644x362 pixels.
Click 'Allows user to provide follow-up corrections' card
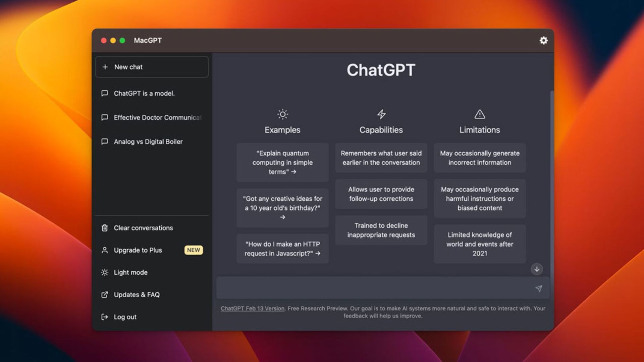click(x=381, y=194)
